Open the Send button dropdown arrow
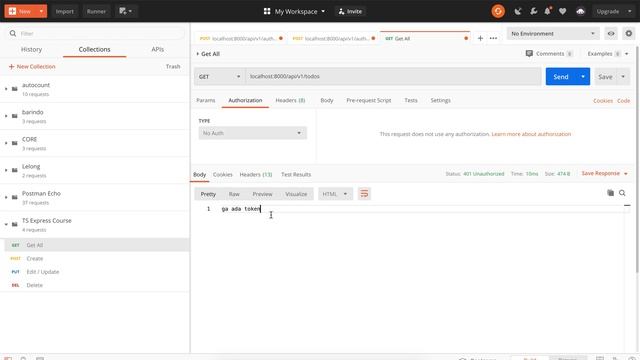The width and height of the screenshot is (640, 360). coord(583,76)
